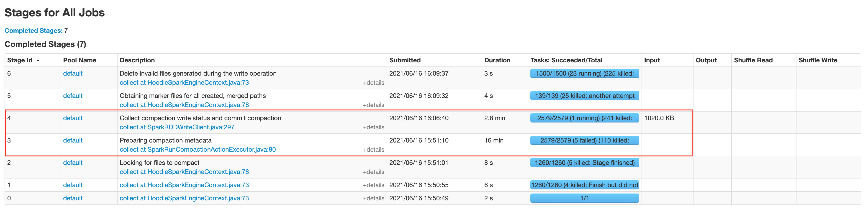Sort table by Submitted header
The width and height of the screenshot is (868, 209).
coord(405,60)
